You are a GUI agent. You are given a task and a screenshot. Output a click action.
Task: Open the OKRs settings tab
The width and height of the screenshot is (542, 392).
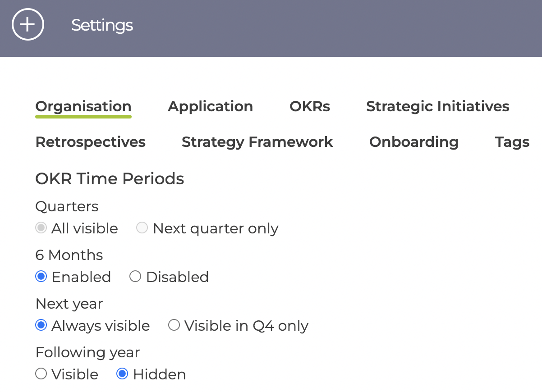[310, 106]
